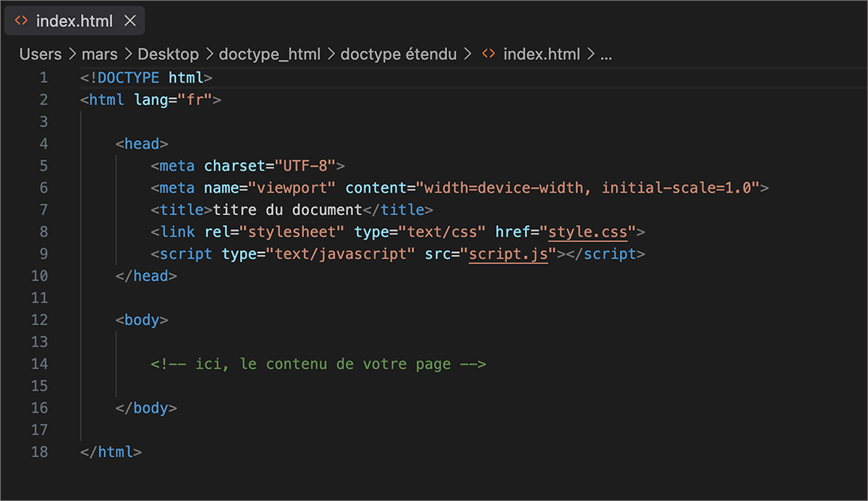This screenshot has width=868, height=501.
Task: Open the doctype_html breadcrumb folder
Action: [269, 54]
